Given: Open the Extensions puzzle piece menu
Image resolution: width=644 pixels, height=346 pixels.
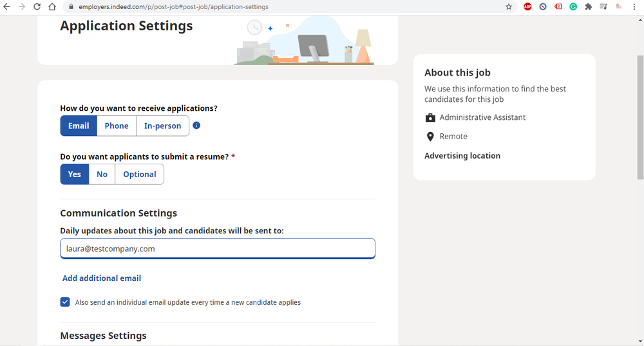Looking at the screenshot, I should click(588, 6).
